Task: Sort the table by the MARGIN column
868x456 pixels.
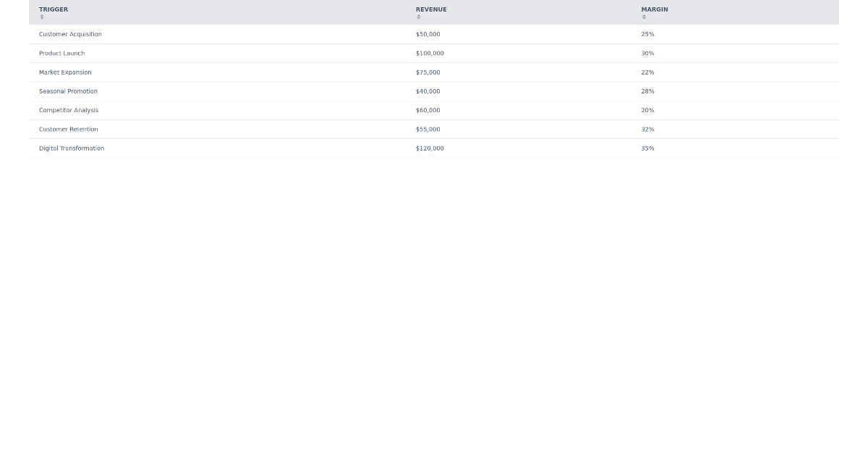Action: [x=654, y=9]
